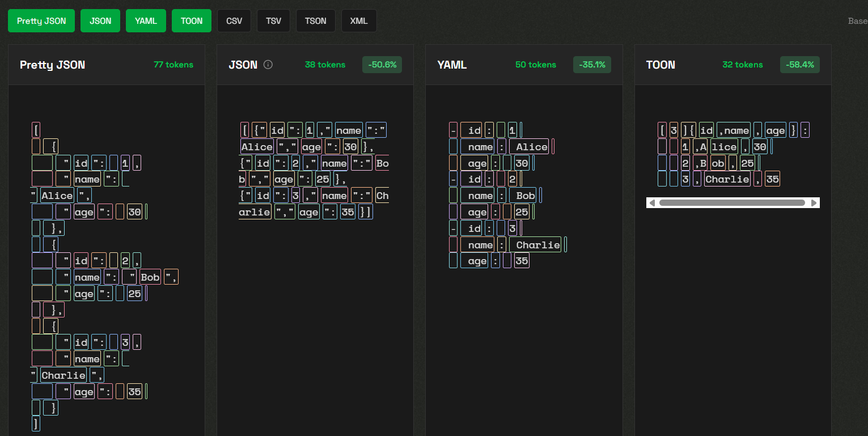
Task: Turn off the TOON format toggle
Action: coord(192,21)
